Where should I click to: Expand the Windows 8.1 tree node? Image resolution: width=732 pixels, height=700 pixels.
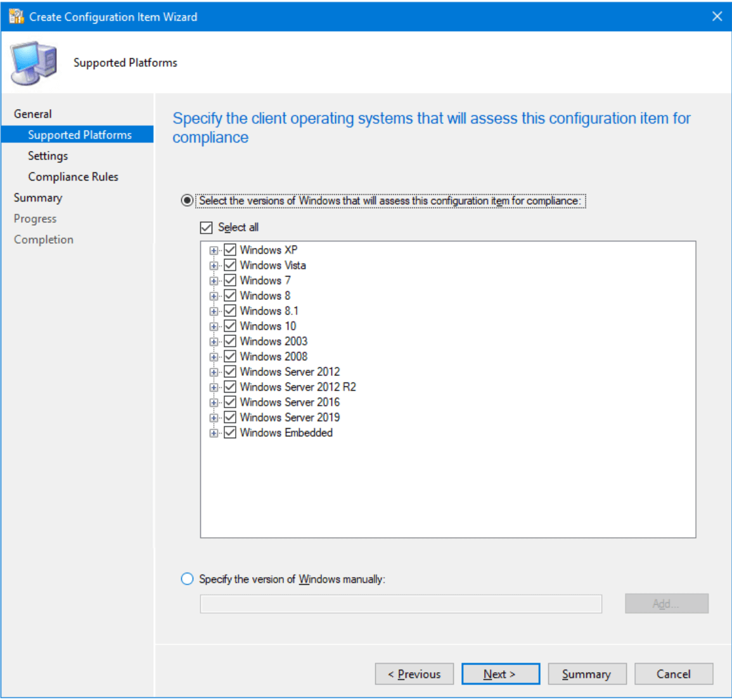pyautogui.click(x=214, y=311)
